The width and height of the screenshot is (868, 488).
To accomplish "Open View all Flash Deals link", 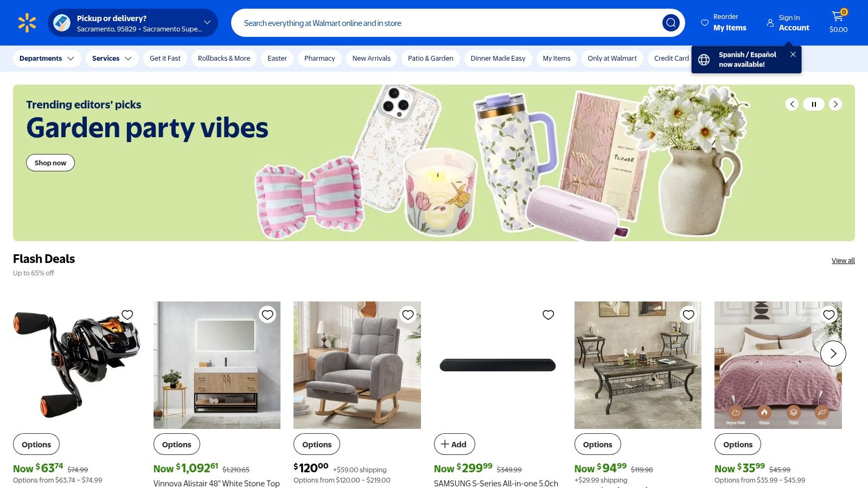I will 843,261.
